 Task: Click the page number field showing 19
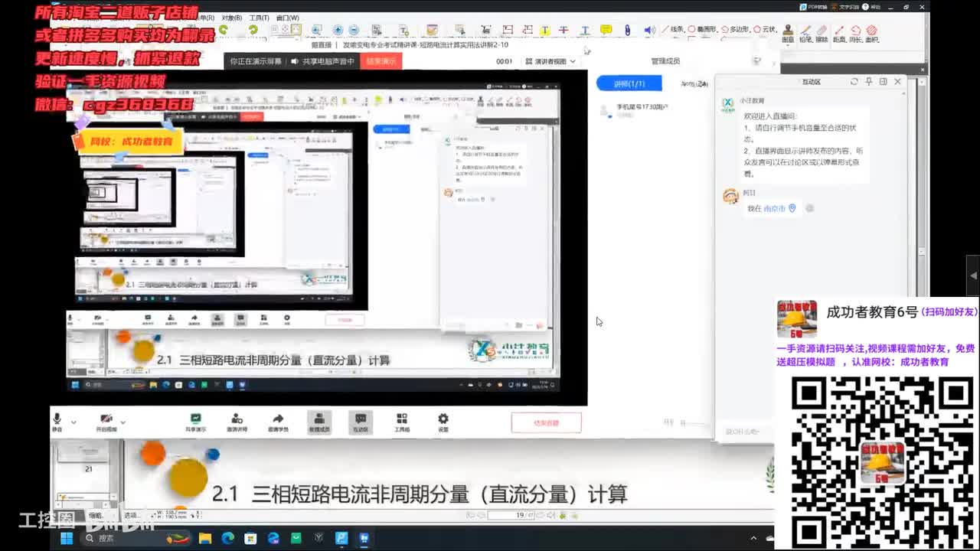[511, 515]
